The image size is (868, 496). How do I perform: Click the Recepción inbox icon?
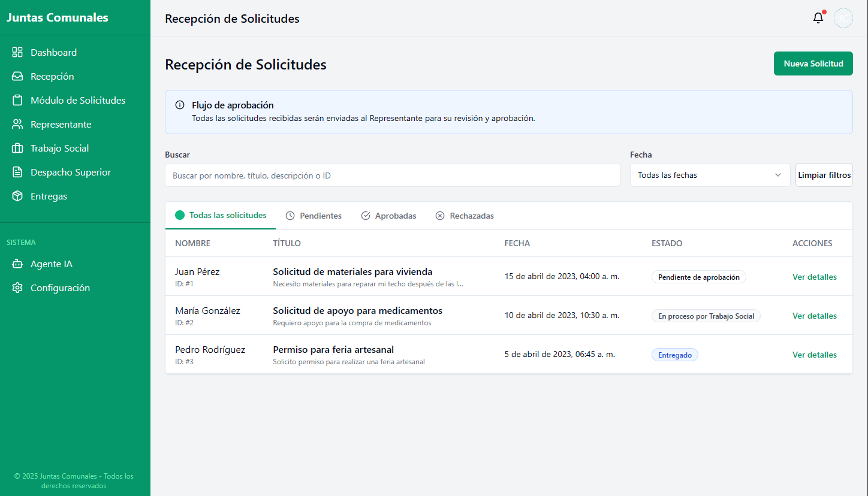click(17, 76)
